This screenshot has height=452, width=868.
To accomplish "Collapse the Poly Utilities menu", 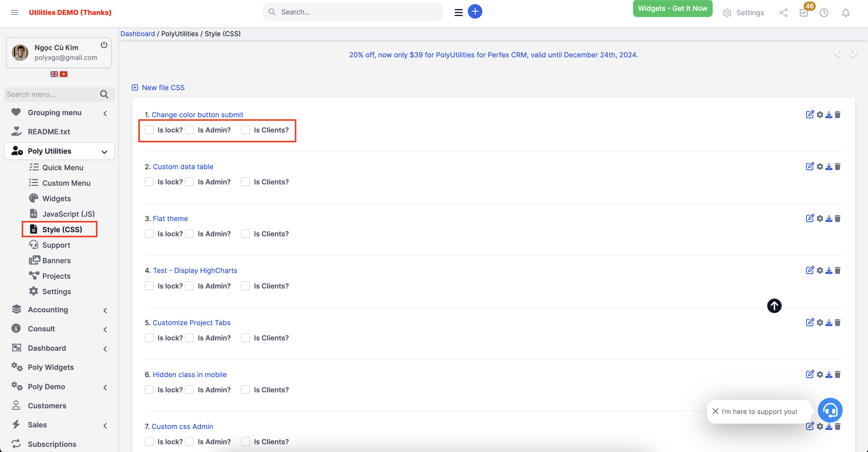I will click(104, 151).
